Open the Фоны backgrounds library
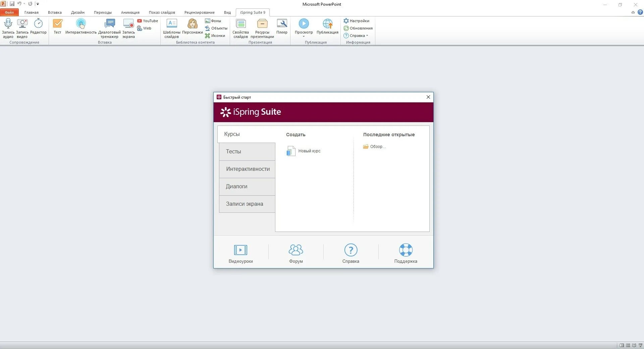This screenshot has height=349, width=644. pyautogui.click(x=213, y=21)
